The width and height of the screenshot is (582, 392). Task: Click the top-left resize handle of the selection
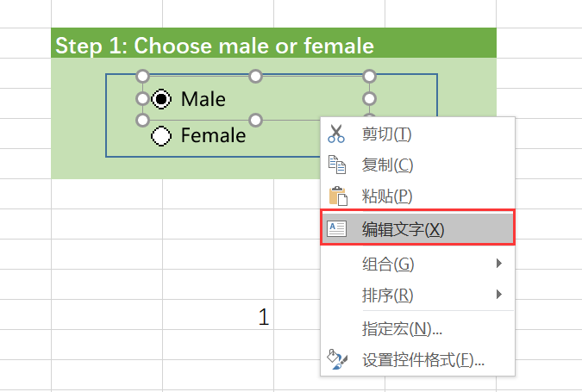pyautogui.click(x=143, y=77)
